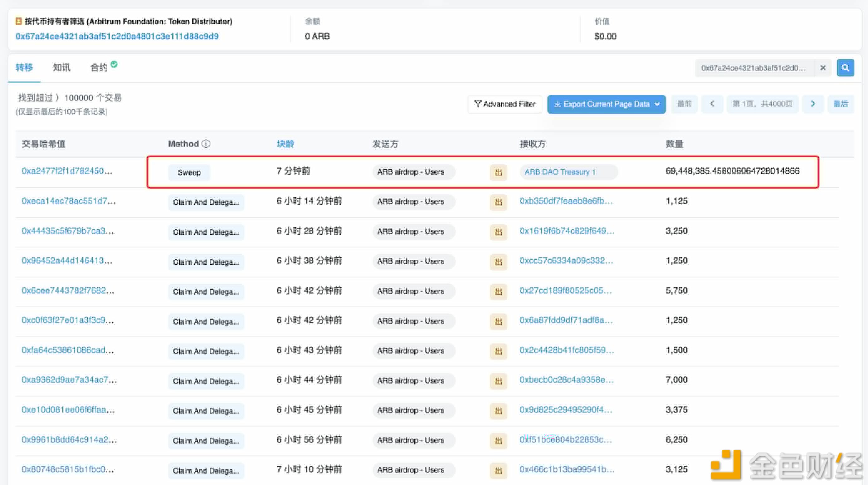Click the OUT badge in the 1,125 row
This screenshot has width=868, height=485.
coord(498,202)
